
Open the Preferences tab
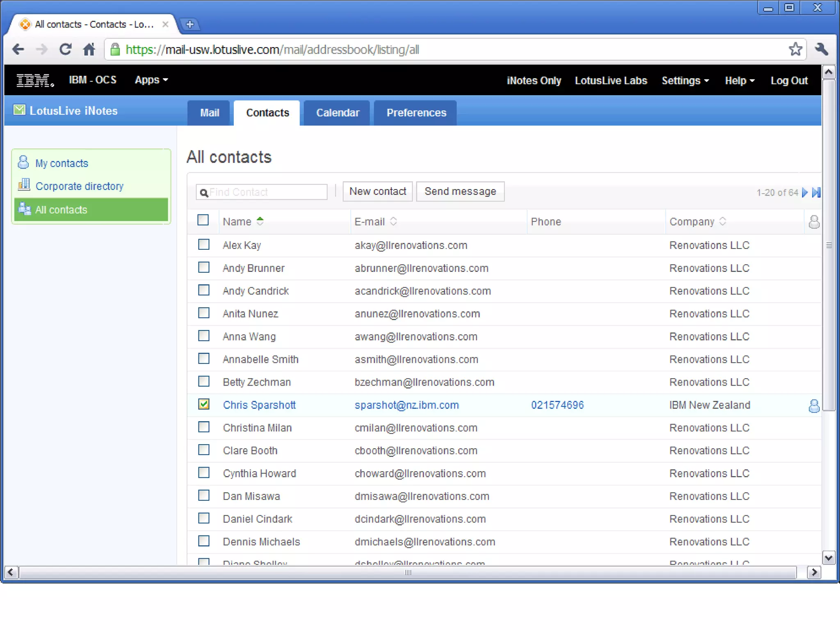pos(416,113)
